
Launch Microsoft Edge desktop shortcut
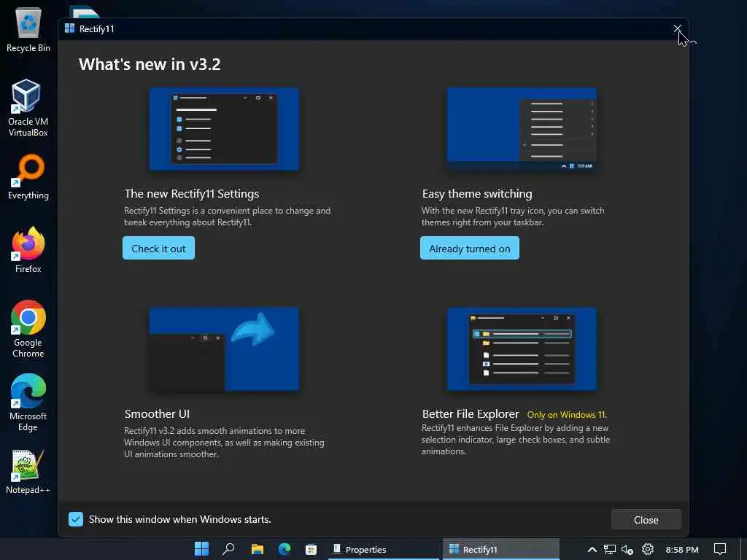[28, 402]
